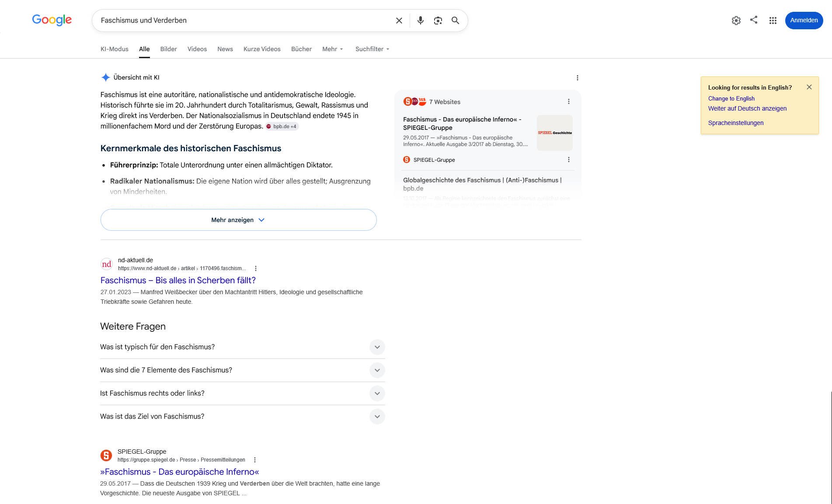The width and height of the screenshot is (832, 504).
Task: Open the nd-aktuell.de result options menu
Action: [256, 268]
